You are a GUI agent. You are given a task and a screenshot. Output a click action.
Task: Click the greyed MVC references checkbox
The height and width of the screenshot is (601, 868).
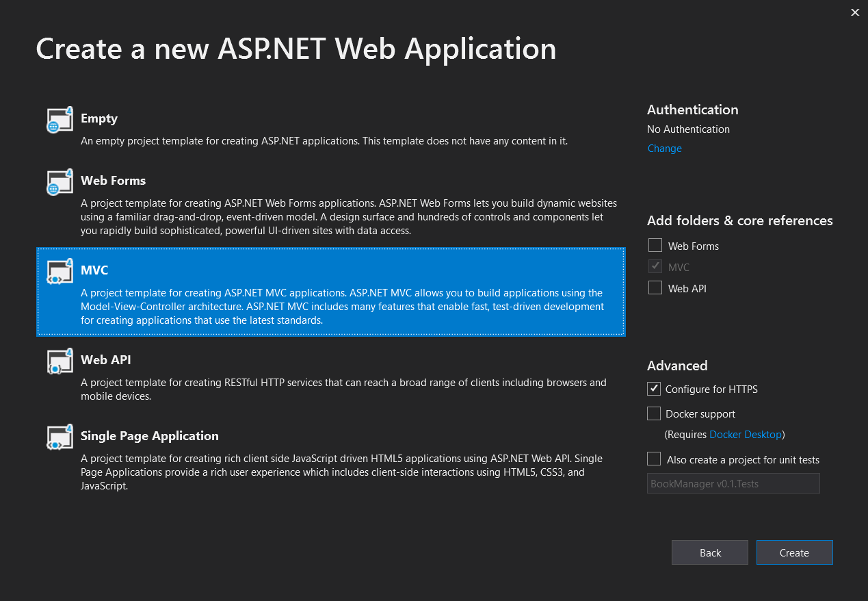(x=655, y=267)
